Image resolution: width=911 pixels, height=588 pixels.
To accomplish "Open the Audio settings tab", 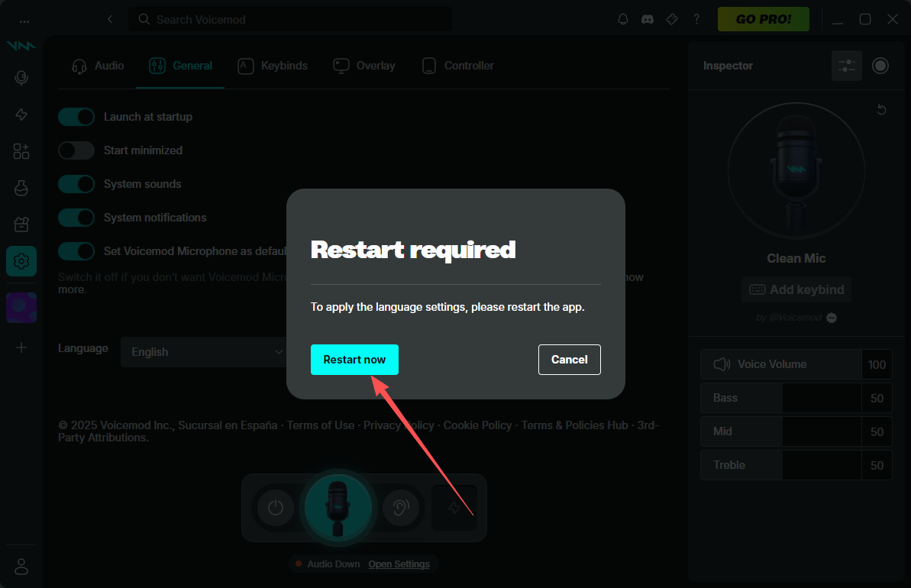I will point(98,66).
